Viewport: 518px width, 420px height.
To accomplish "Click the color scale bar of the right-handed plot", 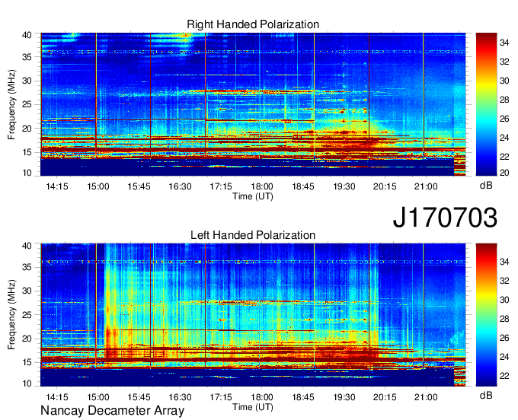I will tap(486, 104).
